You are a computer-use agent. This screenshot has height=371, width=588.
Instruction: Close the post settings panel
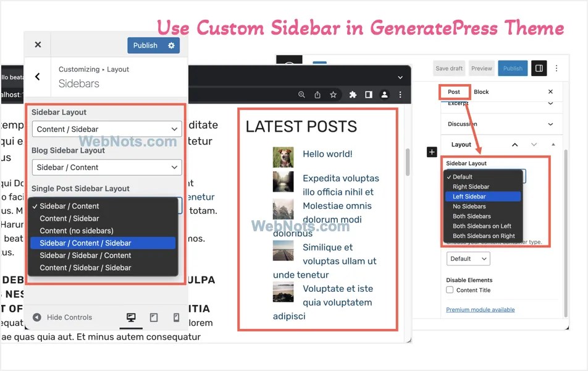click(x=550, y=92)
